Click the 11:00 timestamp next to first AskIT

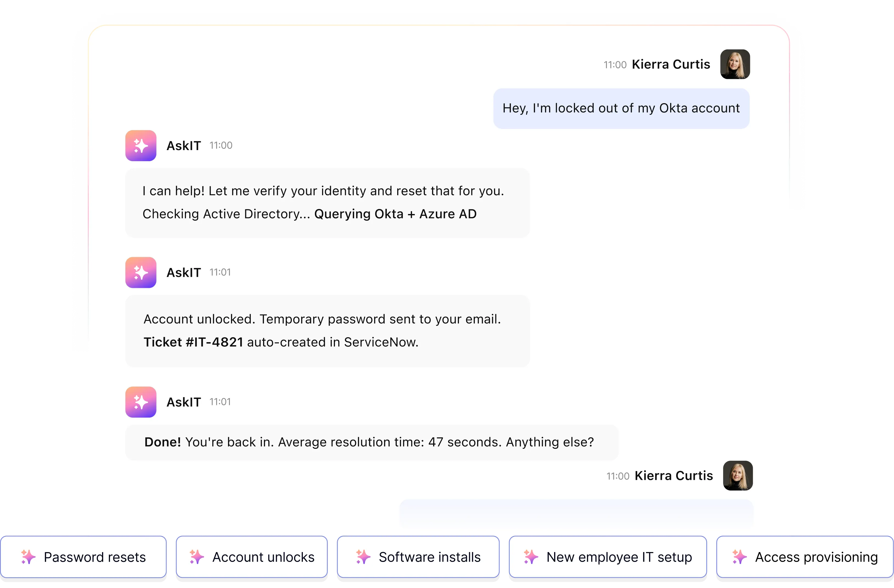[221, 145]
